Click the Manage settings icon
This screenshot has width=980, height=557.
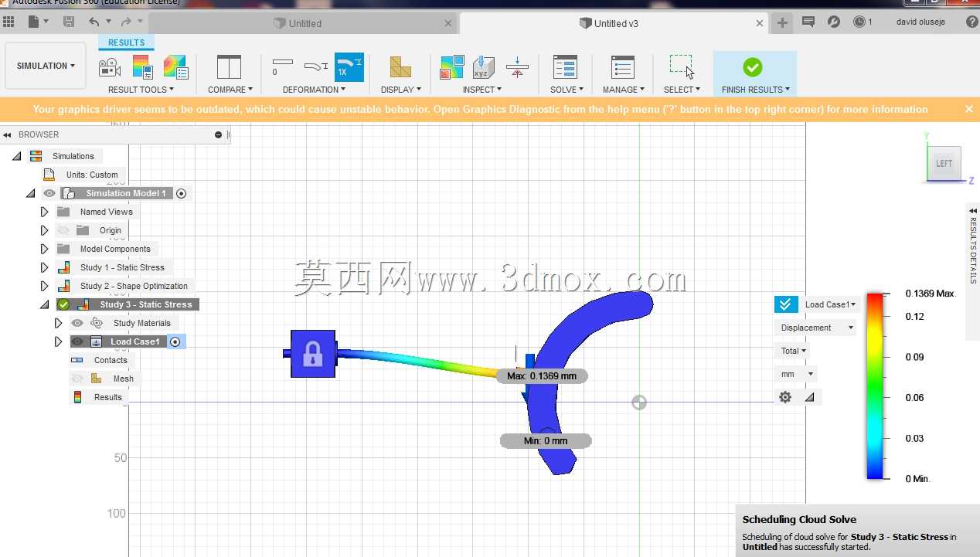[x=623, y=67]
